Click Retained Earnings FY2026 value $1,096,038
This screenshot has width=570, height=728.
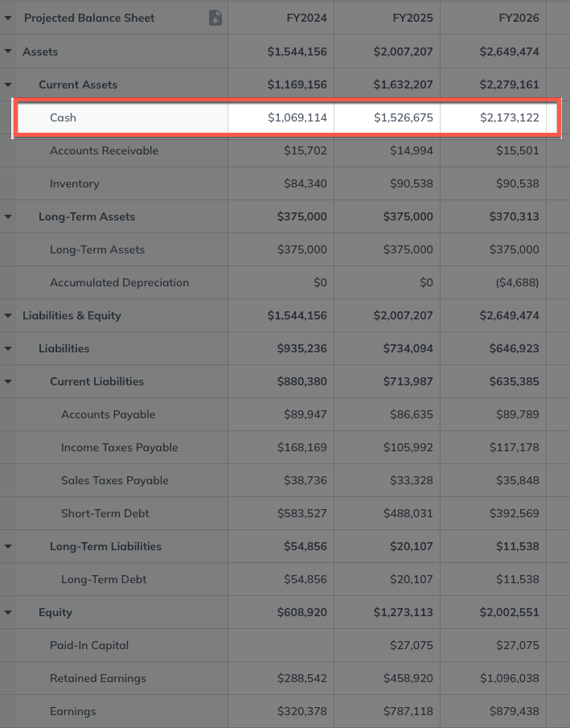pyautogui.click(x=510, y=678)
